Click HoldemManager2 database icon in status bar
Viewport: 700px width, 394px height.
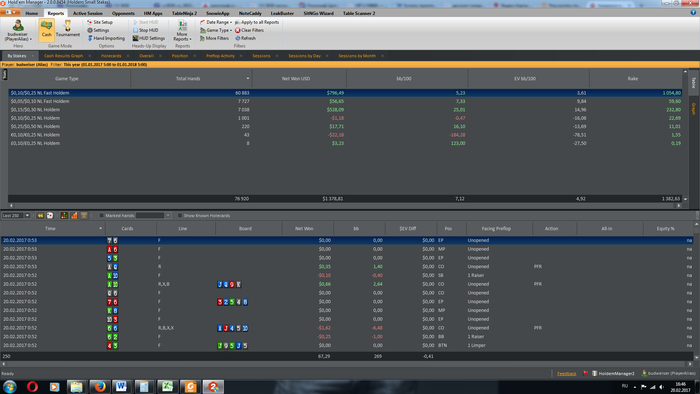(595, 373)
